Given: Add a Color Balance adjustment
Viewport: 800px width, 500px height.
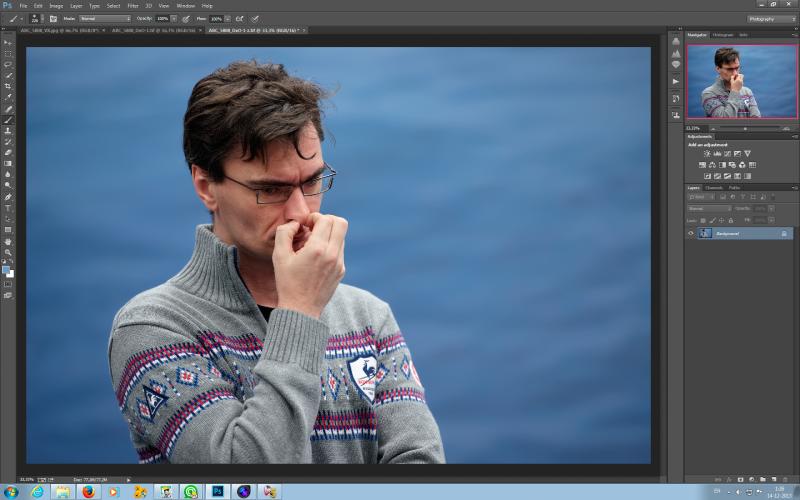Looking at the screenshot, I should 712,165.
